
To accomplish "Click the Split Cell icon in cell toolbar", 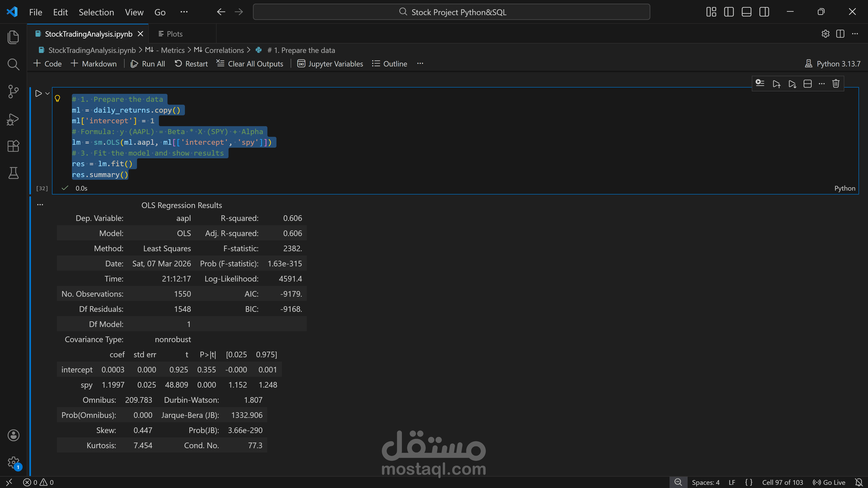I will pyautogui.click(x=807, y=84).
